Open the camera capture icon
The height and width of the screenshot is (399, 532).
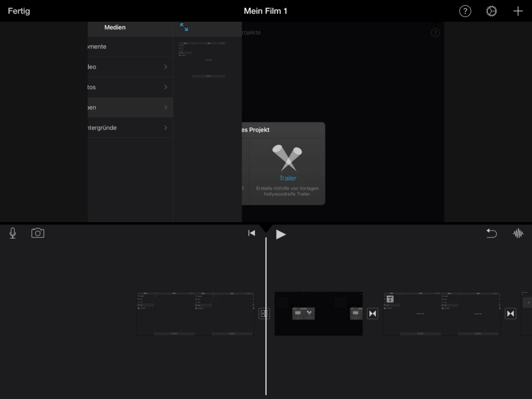point(38,233)
